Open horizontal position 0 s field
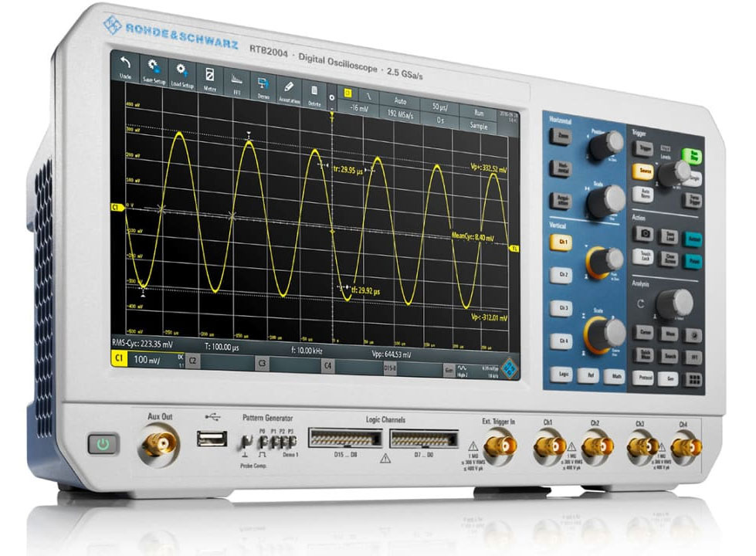 [x=439, y=120]
